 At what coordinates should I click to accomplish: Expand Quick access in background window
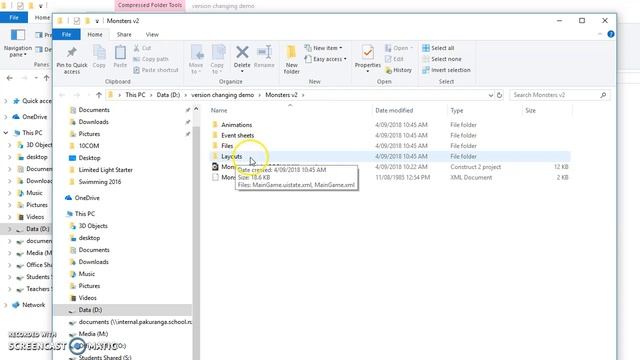(x=6, y=101)
